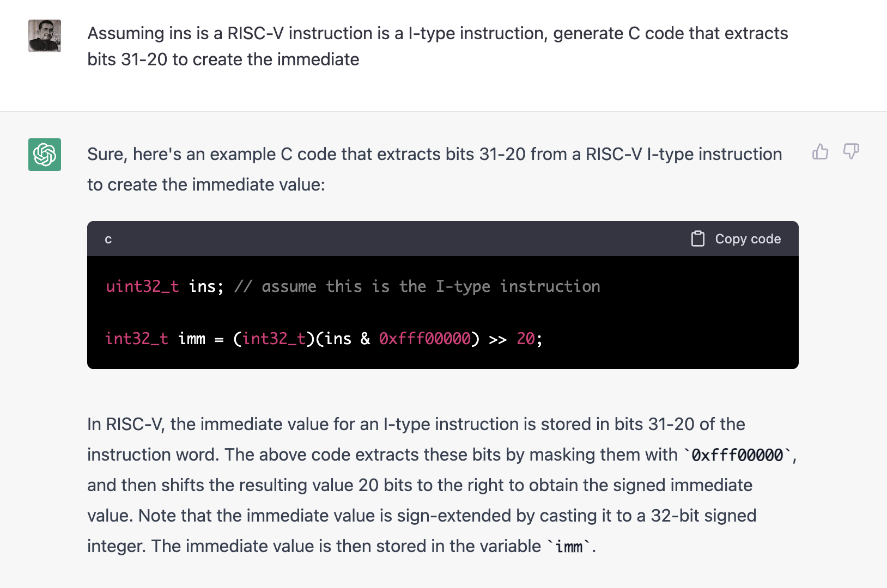The height and width of the screenshot is (588, 887).
Task: Click the uint32_t type keyword in code
Action: [x=142, y=286]
